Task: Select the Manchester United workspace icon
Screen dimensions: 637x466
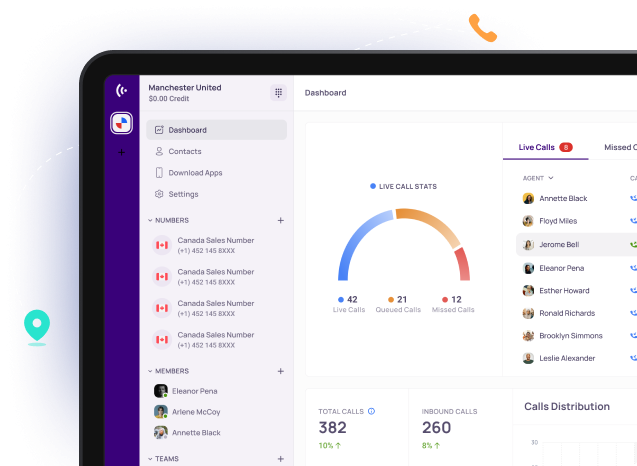Action: click(x=121, y=123)
